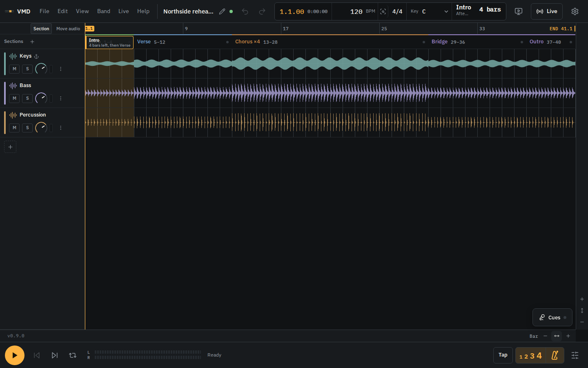This screenshot has height=368, width=588.
Task: Solo the Percussion track
Action: pyautogui.click(x=27, y=128)
